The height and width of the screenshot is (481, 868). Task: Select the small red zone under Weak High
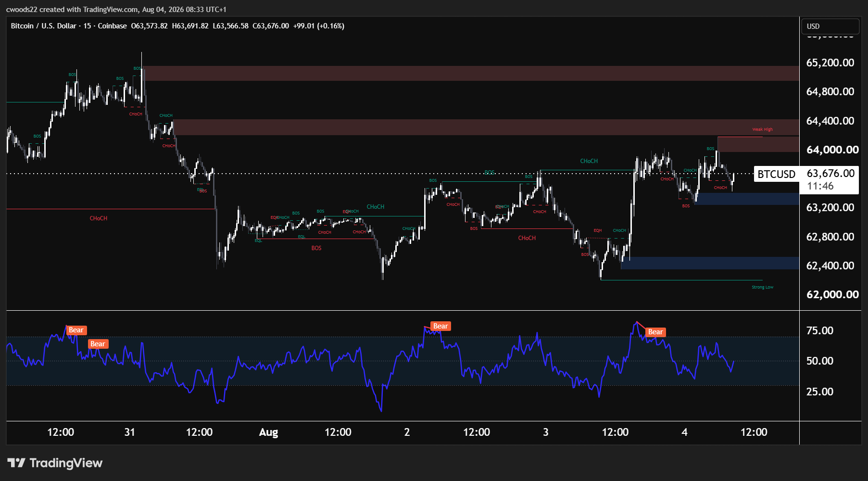click(758, 144)
